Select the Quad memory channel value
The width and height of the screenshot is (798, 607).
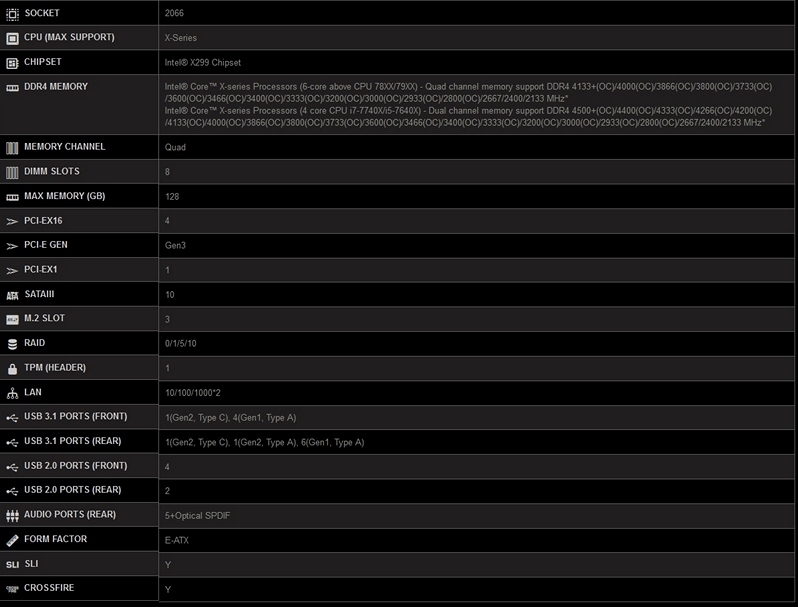click(175, 148)
